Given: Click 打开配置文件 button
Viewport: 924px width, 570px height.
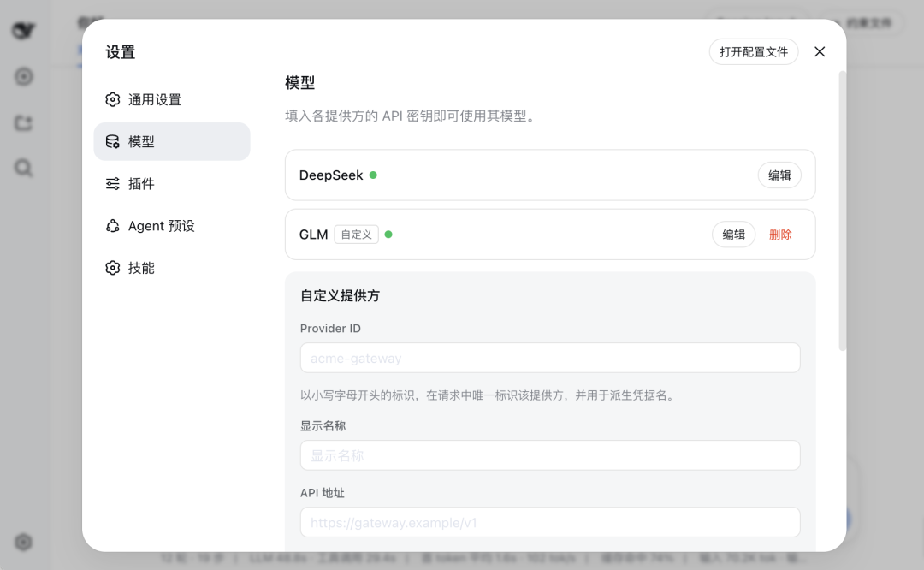Looking at the screenshot, I should tap(753, 52).
